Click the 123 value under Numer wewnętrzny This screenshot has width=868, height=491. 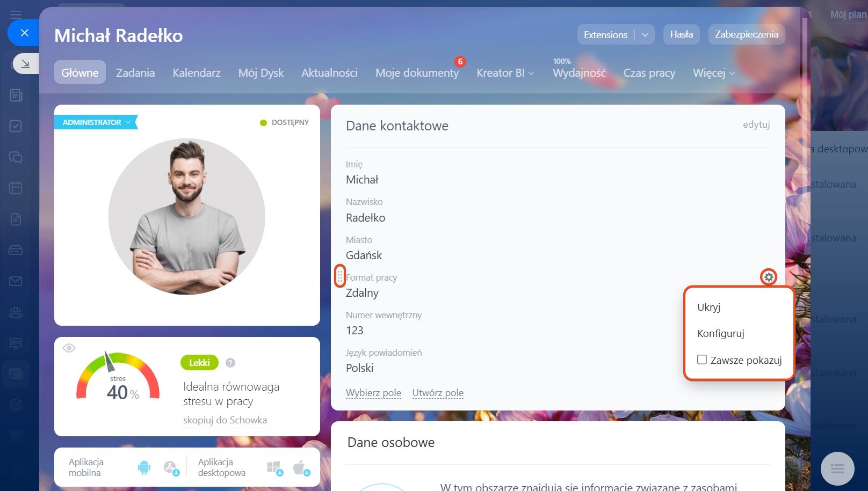point(355,331)
